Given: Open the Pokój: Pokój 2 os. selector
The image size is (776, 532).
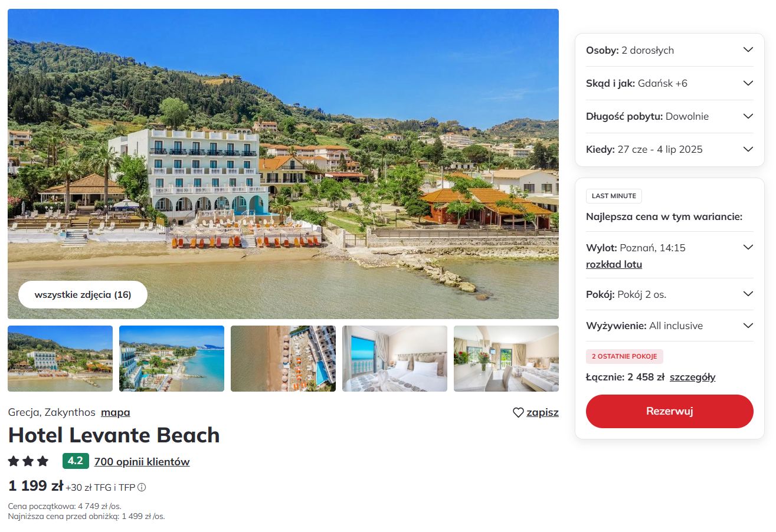Looking at the screenshot, I should [669, 294].
